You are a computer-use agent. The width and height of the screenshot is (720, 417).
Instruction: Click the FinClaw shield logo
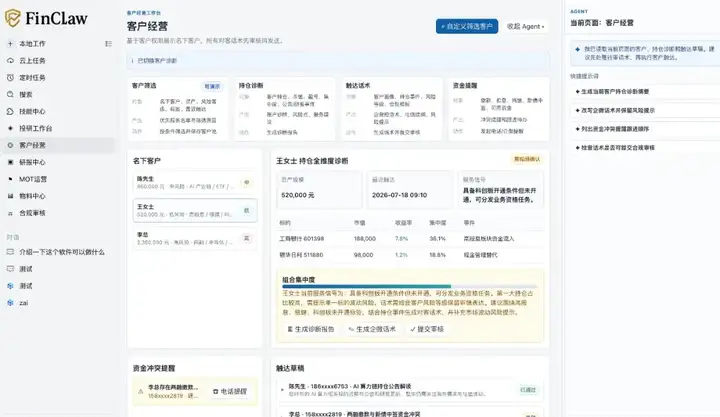pyautogui.click(x=12, y=18)
